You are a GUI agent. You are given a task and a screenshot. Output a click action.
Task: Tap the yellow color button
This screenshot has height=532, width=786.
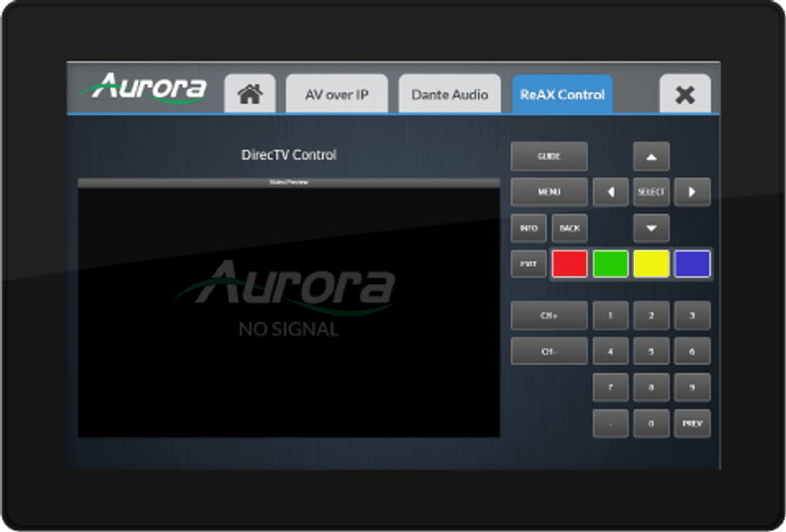[x=652, y=264]
